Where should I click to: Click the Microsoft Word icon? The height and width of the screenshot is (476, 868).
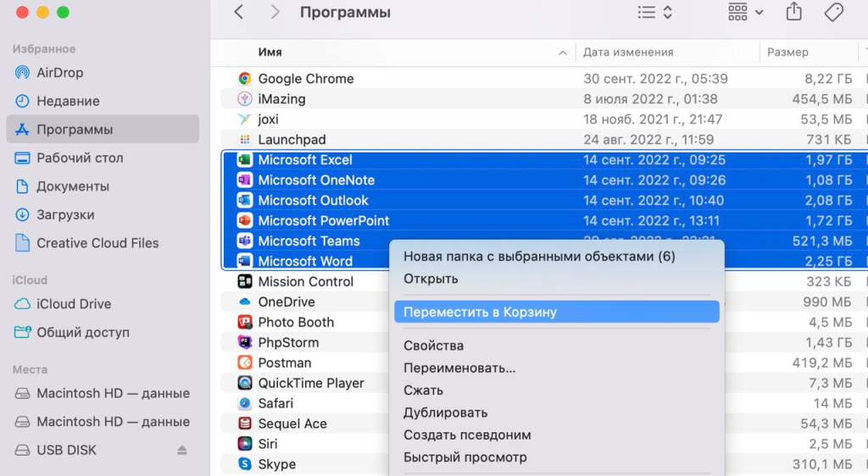(245, 261)
